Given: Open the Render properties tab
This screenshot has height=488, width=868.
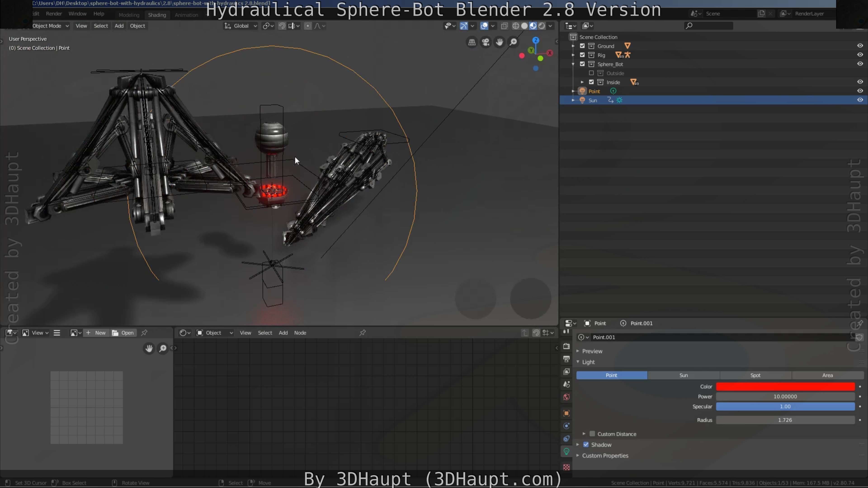Looking at the screenshot, I should [566, 346].
